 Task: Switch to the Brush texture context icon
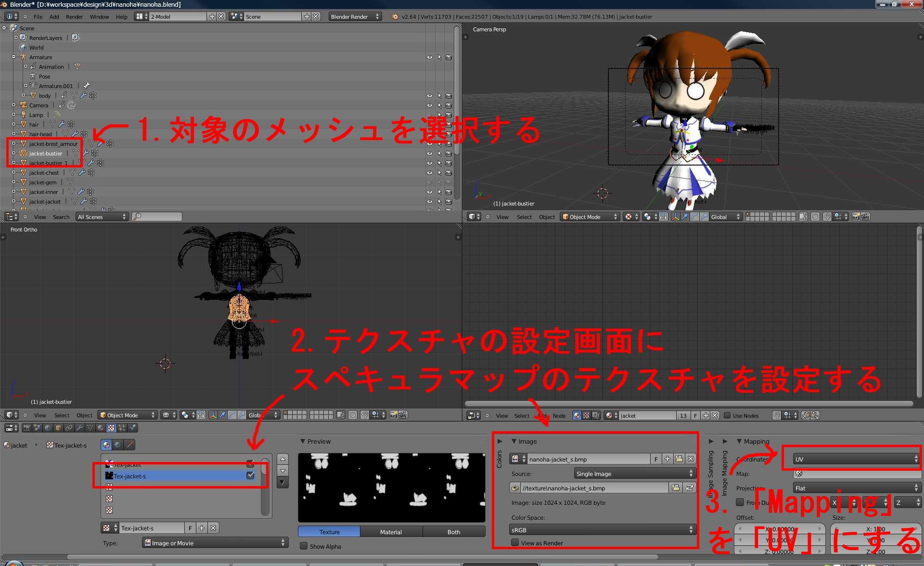tap(129, 445)
